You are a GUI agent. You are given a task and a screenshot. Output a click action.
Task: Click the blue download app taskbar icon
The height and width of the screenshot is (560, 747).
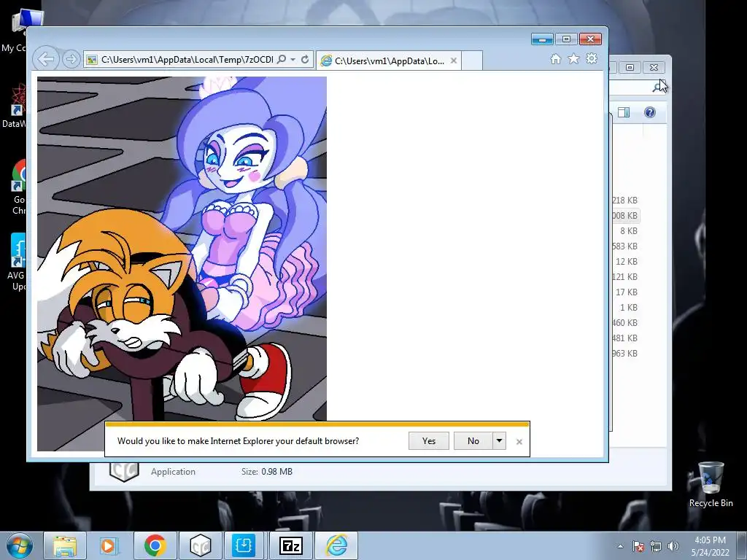coord(244,545)
